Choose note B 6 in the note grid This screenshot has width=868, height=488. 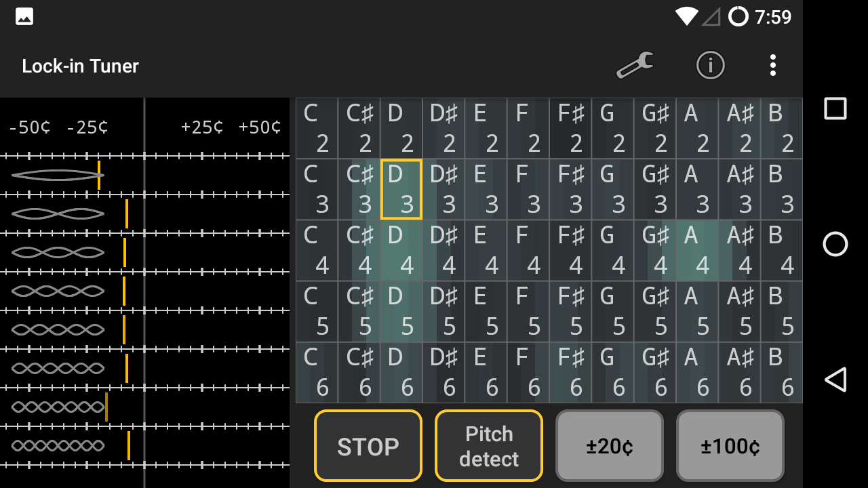[781, 372]
